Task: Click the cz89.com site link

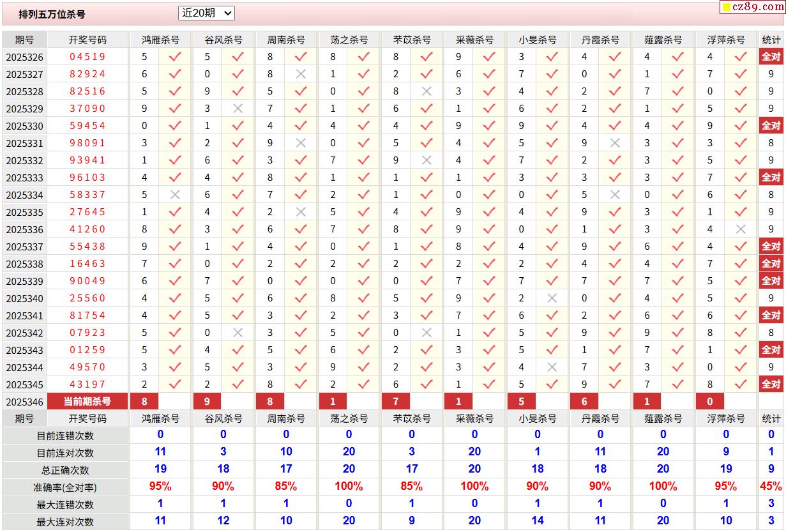Action: click(758, 7)
